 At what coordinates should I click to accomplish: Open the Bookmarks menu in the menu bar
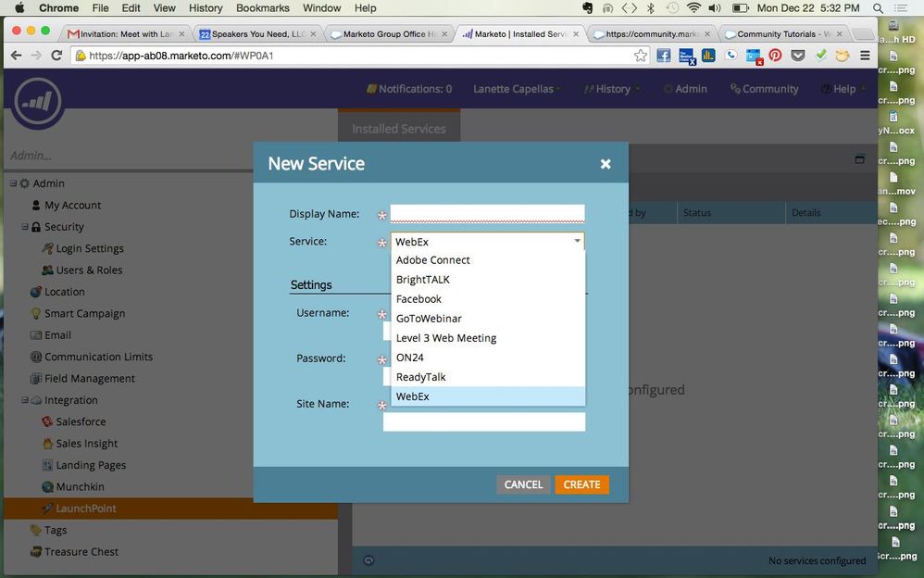263,8
